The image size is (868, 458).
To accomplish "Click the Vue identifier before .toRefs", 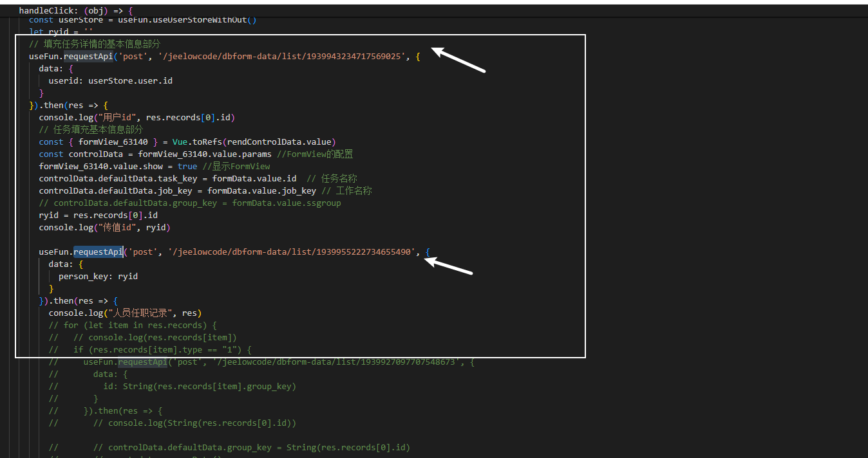I will (180, 142).
